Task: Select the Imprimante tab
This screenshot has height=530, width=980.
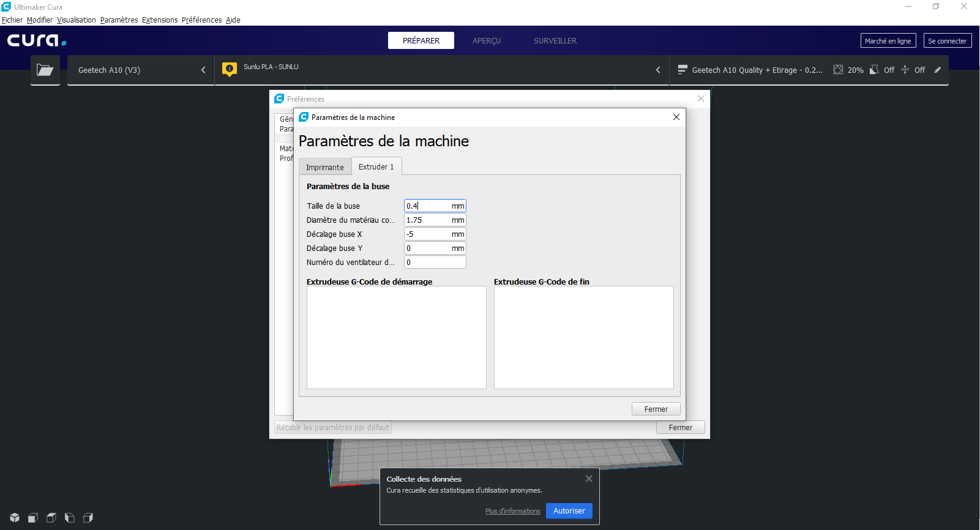Action: [x=325, y=167]
